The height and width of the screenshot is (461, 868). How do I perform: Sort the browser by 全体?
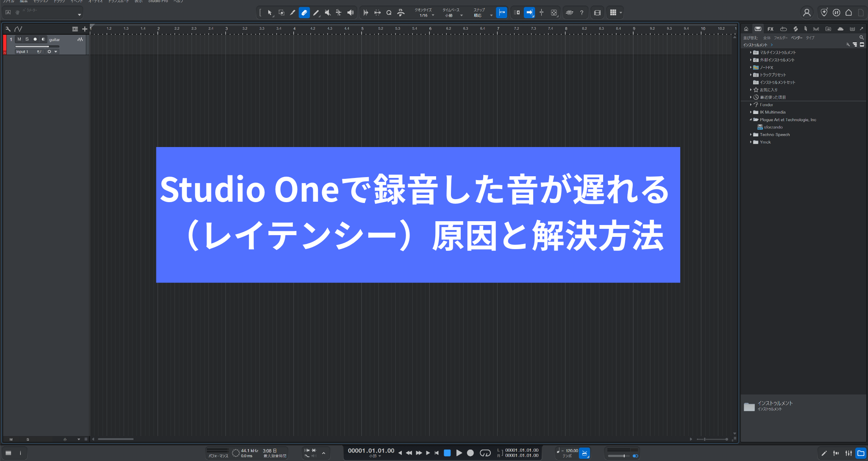click(767, 38)
